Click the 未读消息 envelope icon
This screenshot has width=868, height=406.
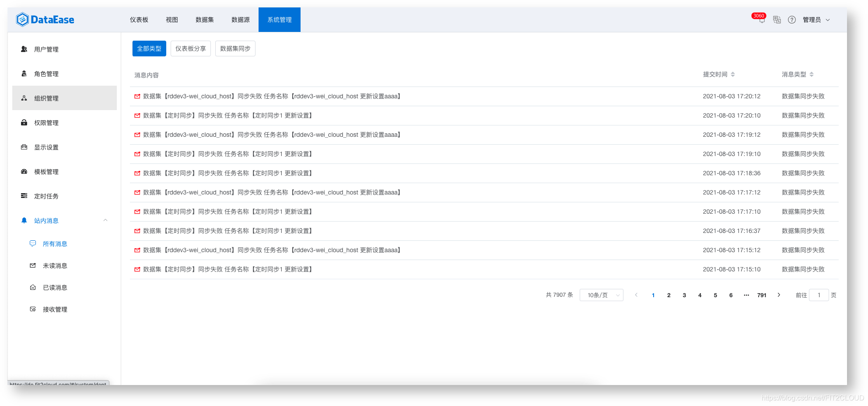click(33, 265)
